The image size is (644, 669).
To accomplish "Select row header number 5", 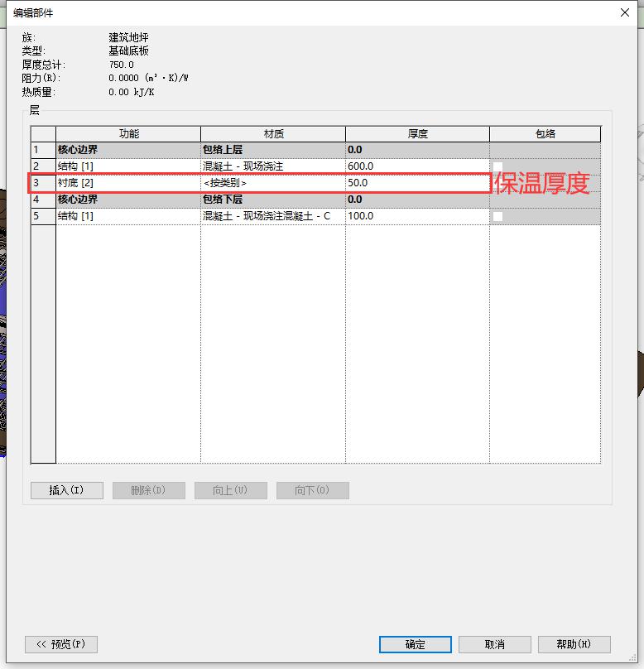I will pos(43,216).
